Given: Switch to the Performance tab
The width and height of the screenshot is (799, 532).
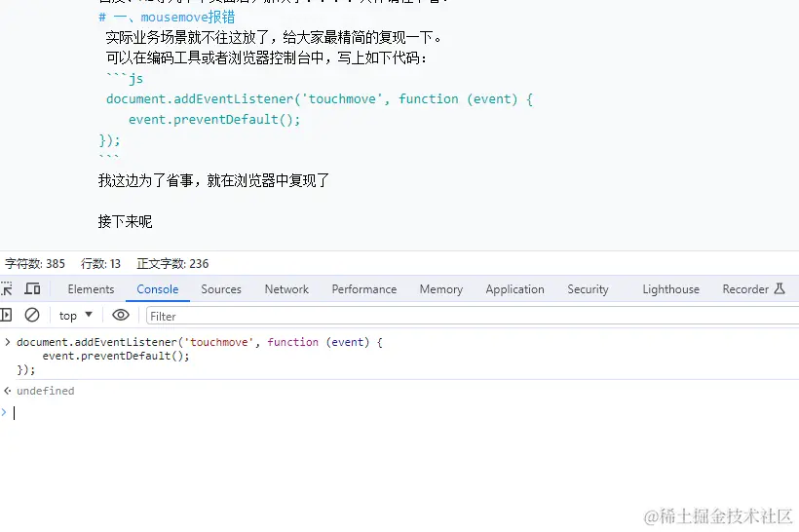Looking at the screenshot, I should tap(363, 289).
